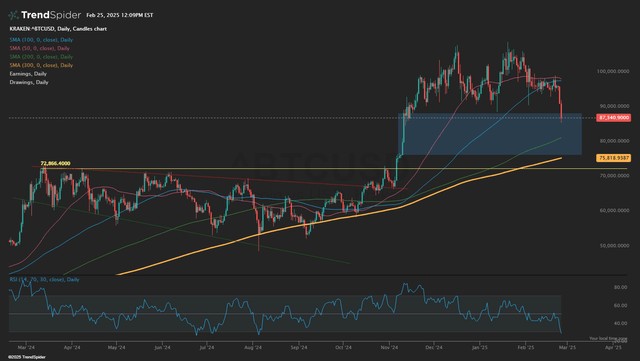Screen dimensions: 640x361
Task: Expand the Earnings, Daily legend entry
Action: tap(28, 74)
